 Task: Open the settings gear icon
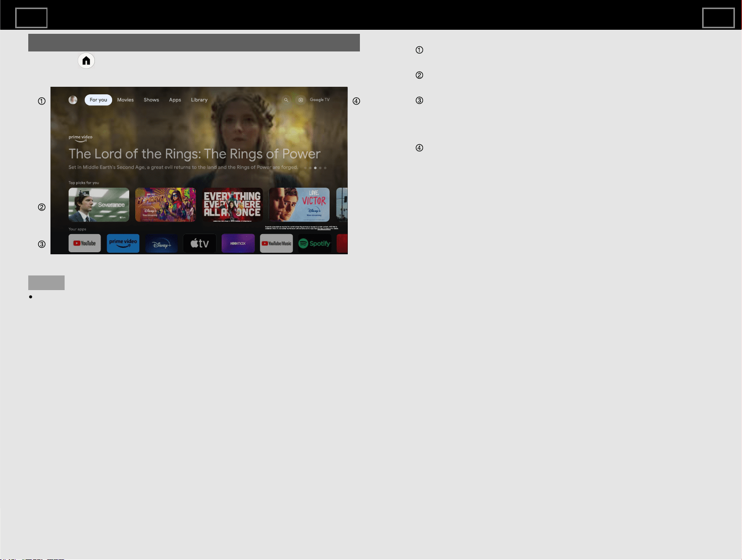coord(301,100)
